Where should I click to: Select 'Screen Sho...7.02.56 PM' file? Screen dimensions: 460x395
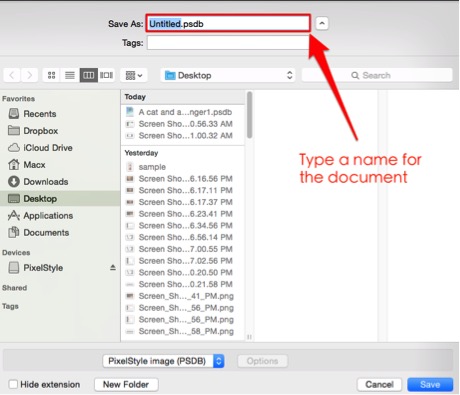(x=183, y=261)
